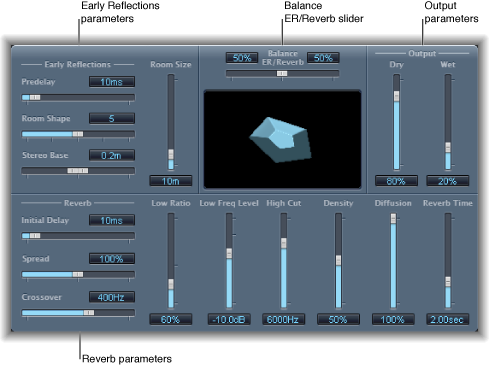Image resolution: width=490 pixels, height=368 pixels.
Task: Click the Early Reflections section heading
Action: [78, 64]
